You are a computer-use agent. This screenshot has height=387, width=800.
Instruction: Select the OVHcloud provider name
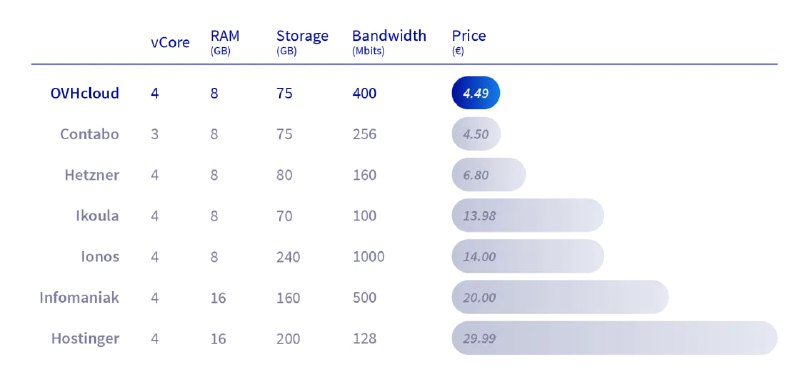pyautogui.click(x=85, y=93)
